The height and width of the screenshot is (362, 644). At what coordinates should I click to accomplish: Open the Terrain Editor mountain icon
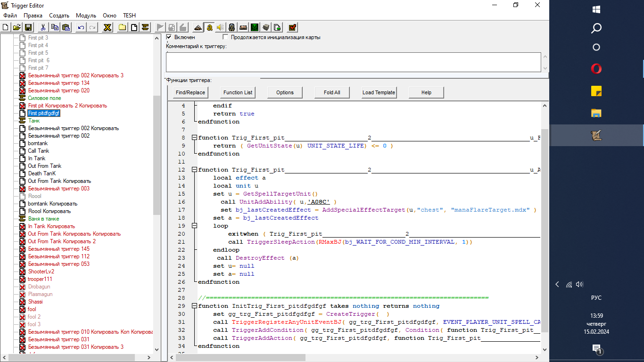point(198,27)
